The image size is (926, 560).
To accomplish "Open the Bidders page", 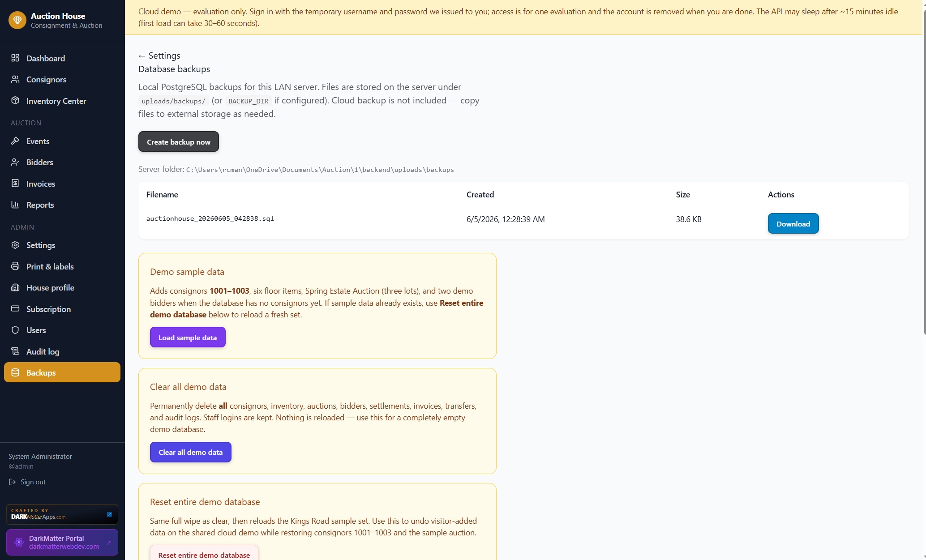I will point(62,162).
